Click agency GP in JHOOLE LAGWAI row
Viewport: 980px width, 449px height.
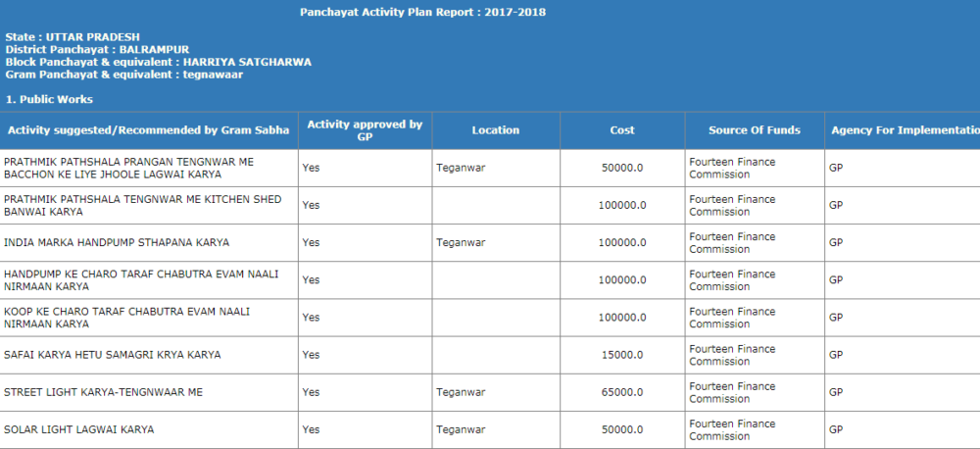[836, 168]
